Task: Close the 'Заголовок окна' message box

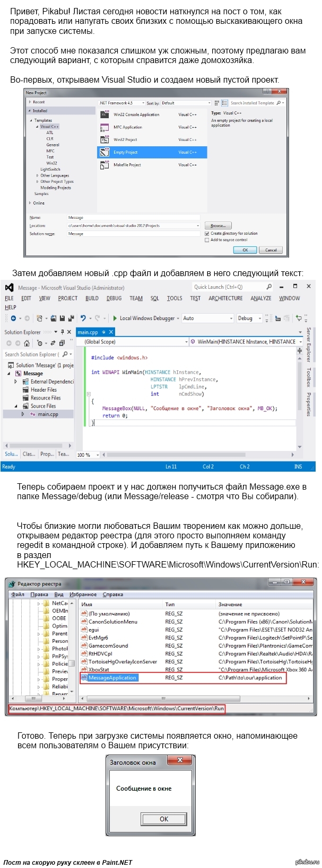Action: pos(180,760)
